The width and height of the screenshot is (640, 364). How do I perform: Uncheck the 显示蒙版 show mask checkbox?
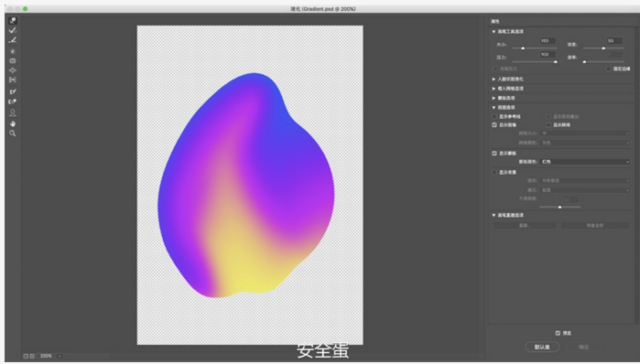494,154
